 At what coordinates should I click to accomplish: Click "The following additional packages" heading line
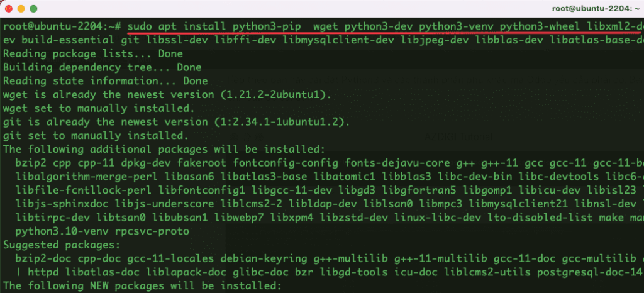(x=164, y=149)
